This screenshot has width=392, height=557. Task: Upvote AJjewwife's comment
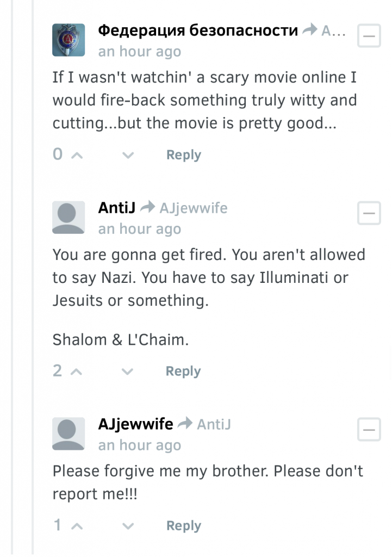[75, 525]
